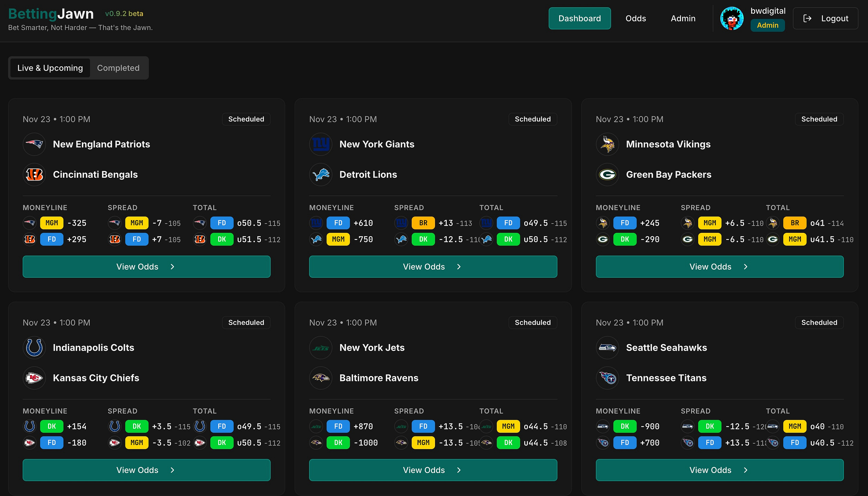Viewport: 868px width, 496px height.
Task: Click the Lions total value u50.5
Action: tap(536, 239)
